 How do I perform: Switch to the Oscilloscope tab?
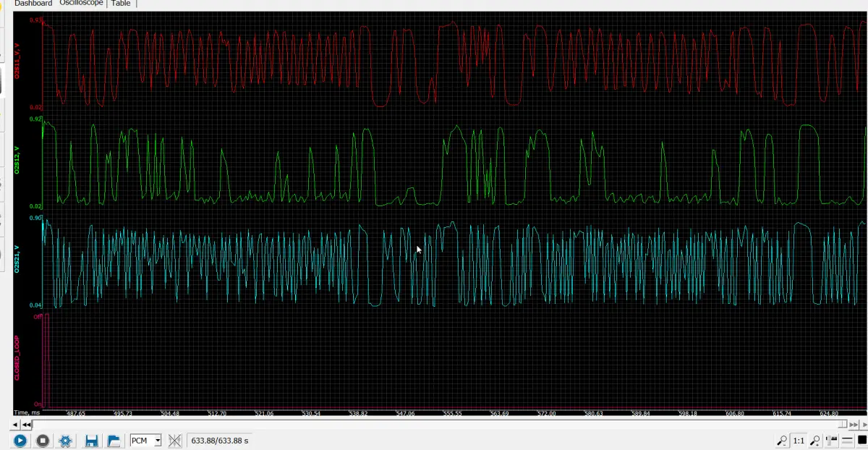tap(81, 4)
